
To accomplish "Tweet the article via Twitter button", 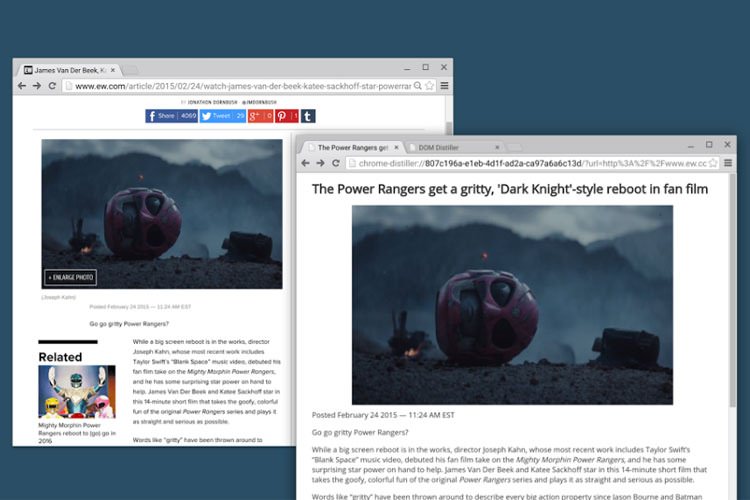I will click(222, 116).
